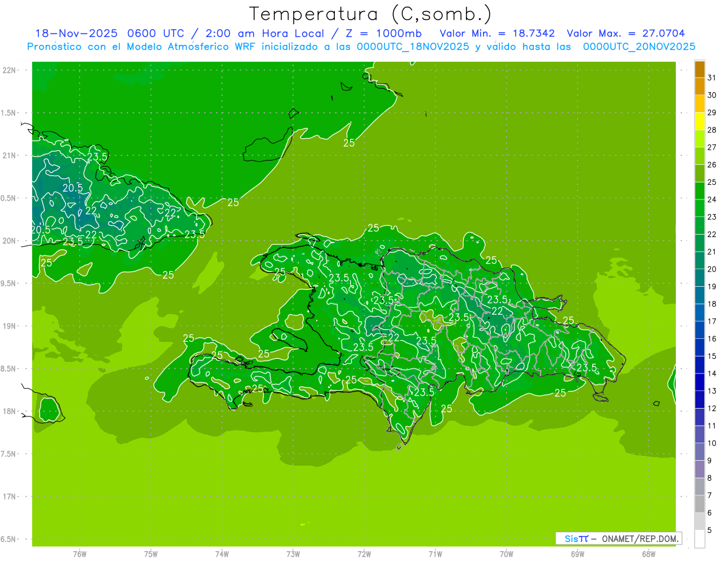Click the Temperatura (C,somb.) chart title
Screen dimensions: 728x562
[370, 13]
